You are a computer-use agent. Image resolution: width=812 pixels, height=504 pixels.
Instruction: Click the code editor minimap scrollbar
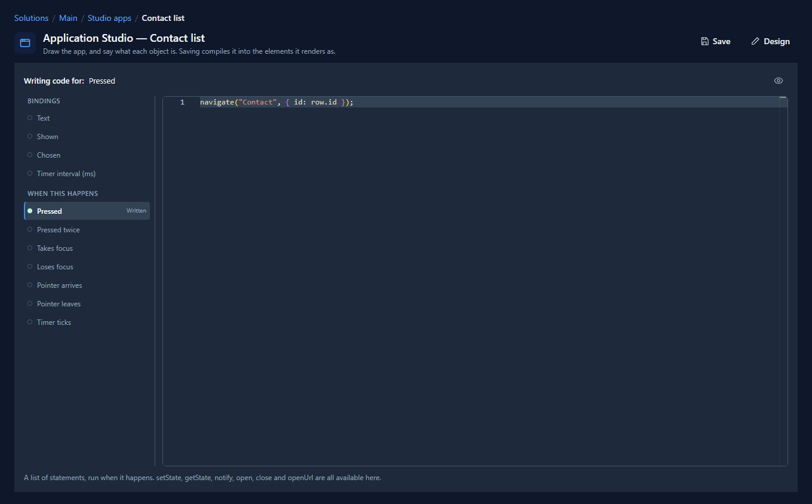[783, 281]
